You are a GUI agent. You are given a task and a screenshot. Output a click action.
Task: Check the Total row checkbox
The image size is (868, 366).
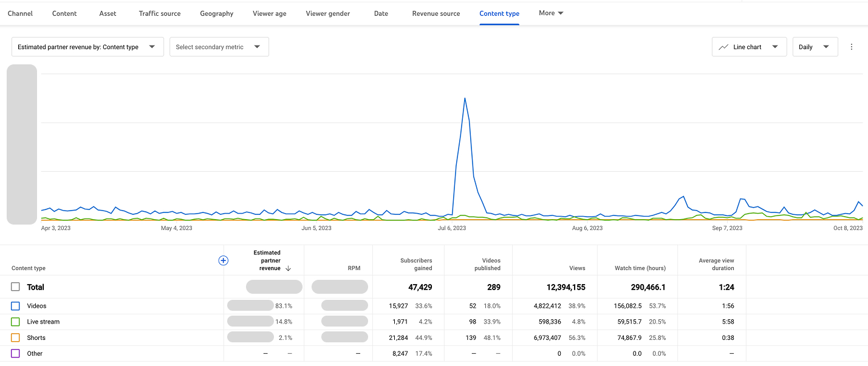[15, 286]
